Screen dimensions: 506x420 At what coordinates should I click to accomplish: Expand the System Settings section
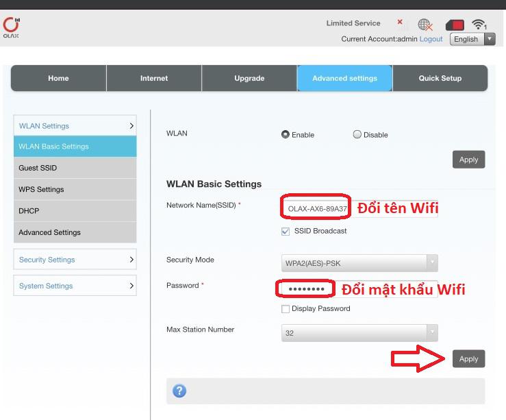pos(75,286)
